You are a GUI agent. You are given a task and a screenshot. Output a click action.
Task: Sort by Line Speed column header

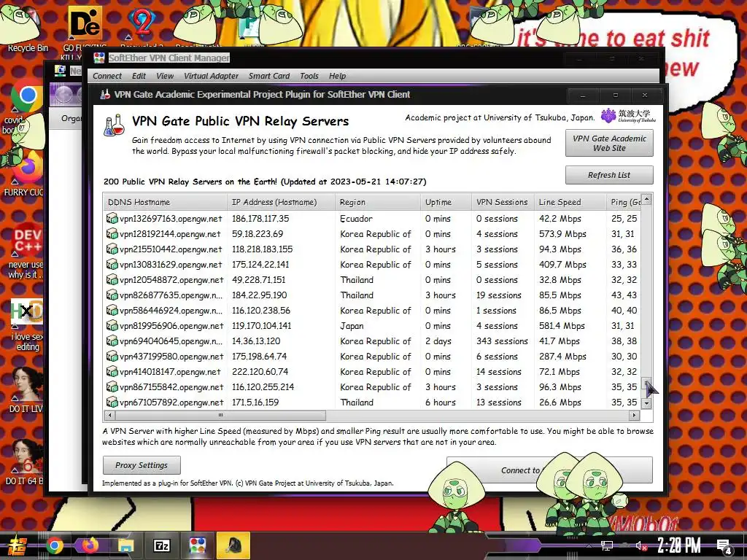[570, 202]
